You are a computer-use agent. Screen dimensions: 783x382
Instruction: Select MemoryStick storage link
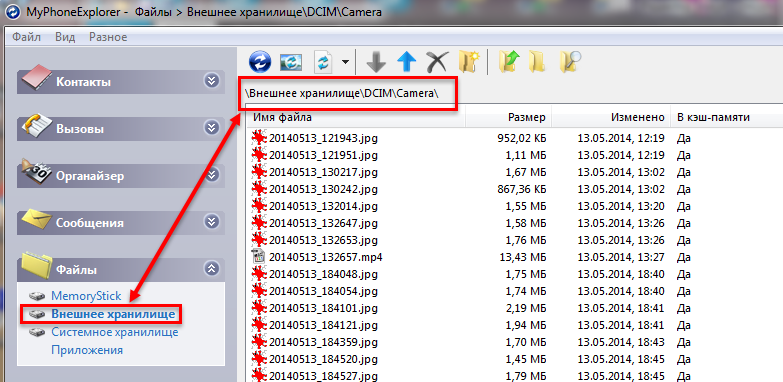pos(86,296)
